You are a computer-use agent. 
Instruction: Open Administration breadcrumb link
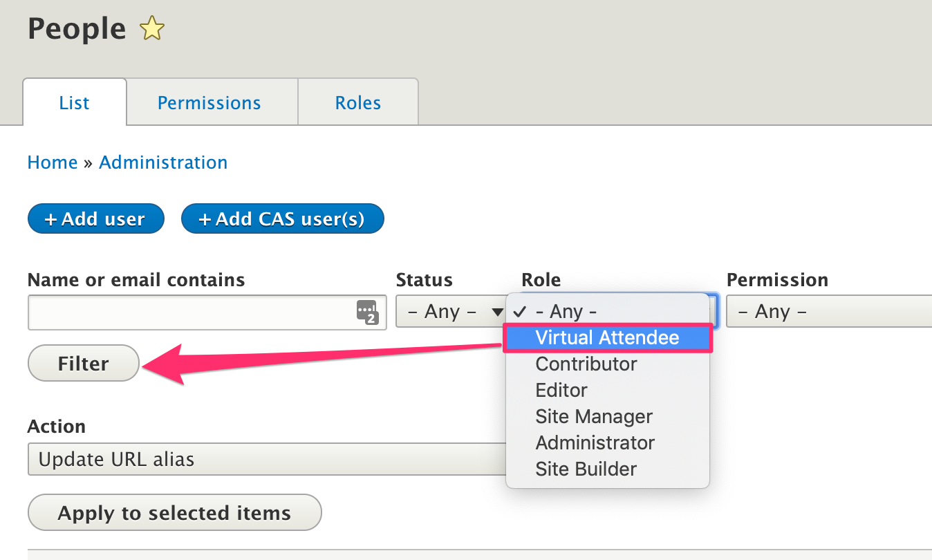click(x=163, y=162)
